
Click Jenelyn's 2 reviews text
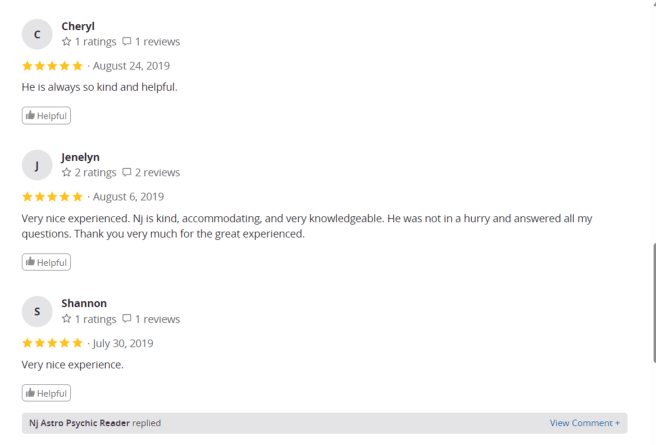click(x=157, y=173)
